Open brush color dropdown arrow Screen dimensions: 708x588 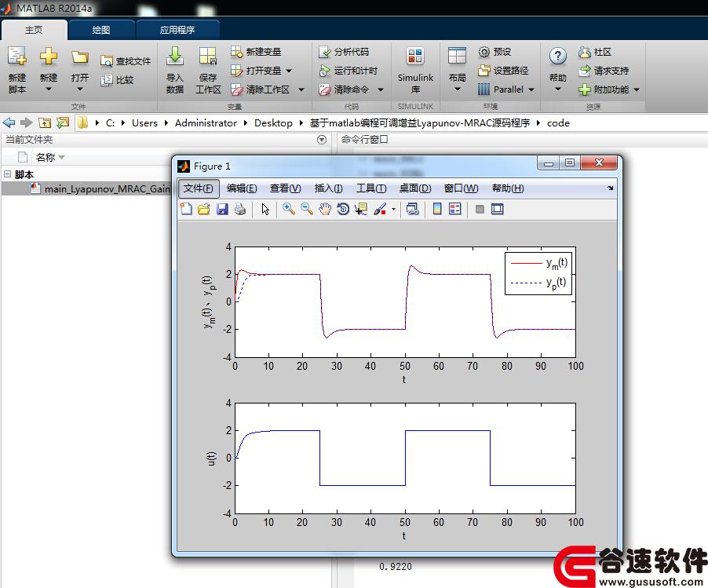[x=393, y=209]
